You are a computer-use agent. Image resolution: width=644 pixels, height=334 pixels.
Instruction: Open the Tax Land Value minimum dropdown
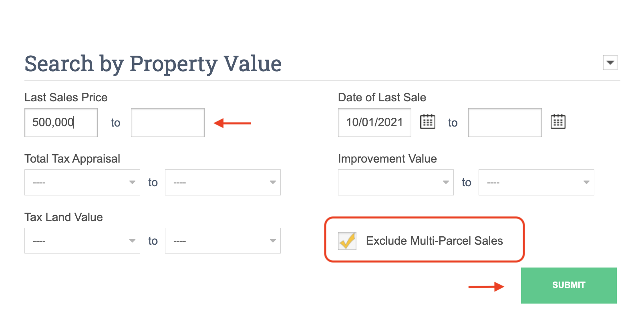(82, 241)
